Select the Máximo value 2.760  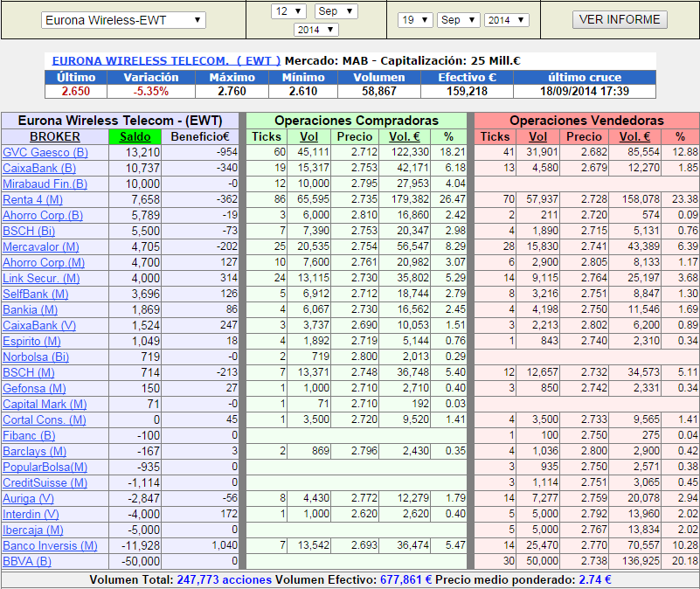[232, 91]
